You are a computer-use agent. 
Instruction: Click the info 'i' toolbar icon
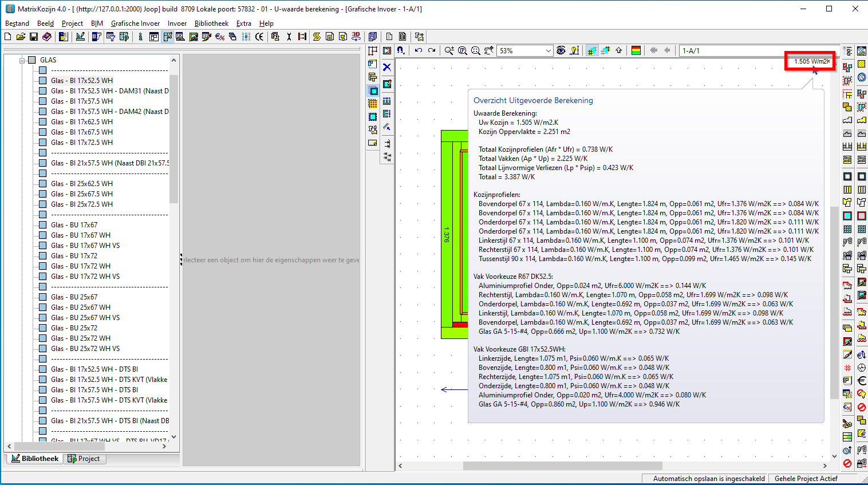(140, 37)
